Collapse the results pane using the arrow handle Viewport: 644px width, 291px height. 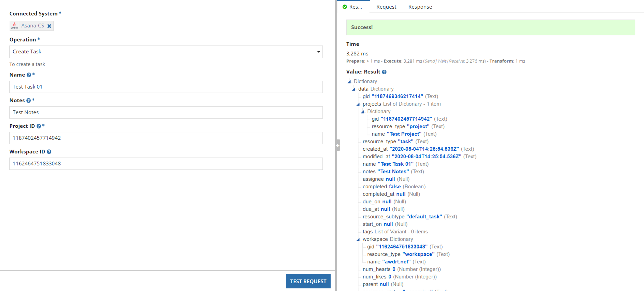tap(338, 145)
